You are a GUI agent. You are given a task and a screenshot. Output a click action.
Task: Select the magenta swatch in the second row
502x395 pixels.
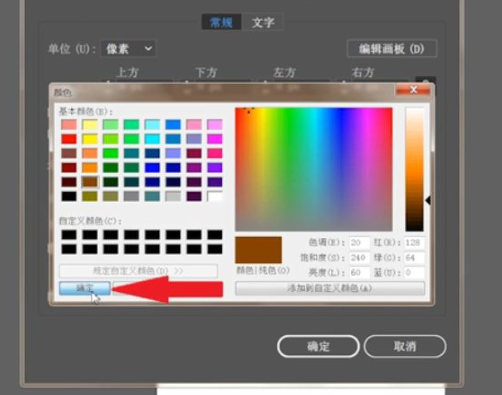click(x=215, y=139)
